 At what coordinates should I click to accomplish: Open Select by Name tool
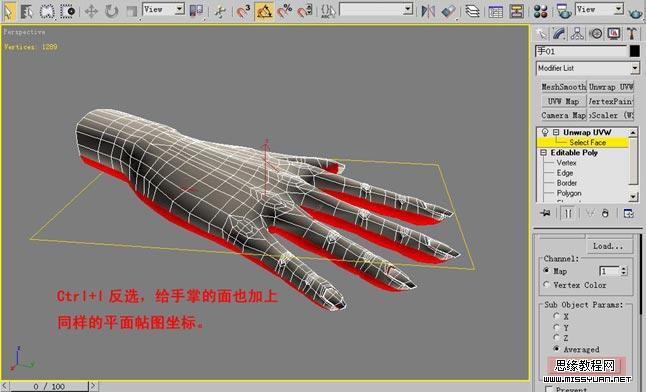26,11
